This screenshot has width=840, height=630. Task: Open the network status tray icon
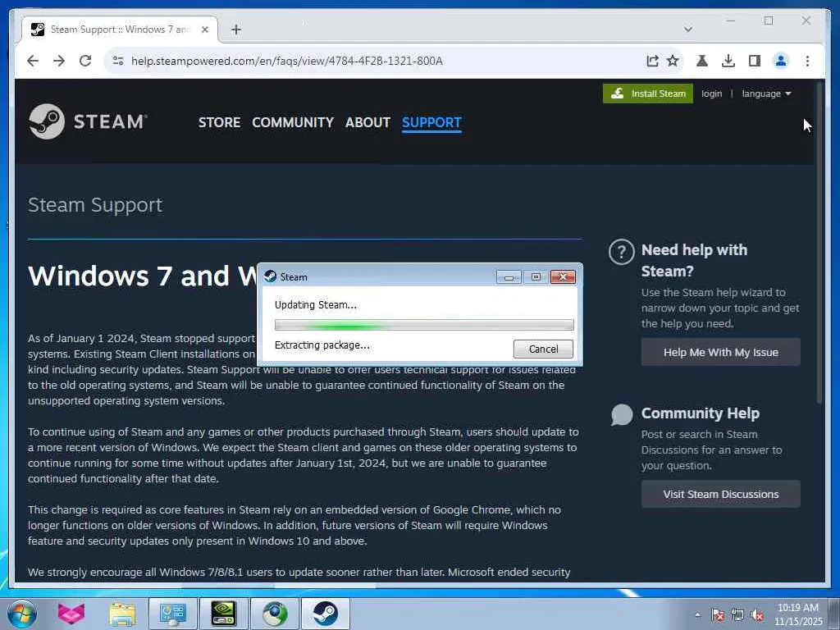click(737, 615)
